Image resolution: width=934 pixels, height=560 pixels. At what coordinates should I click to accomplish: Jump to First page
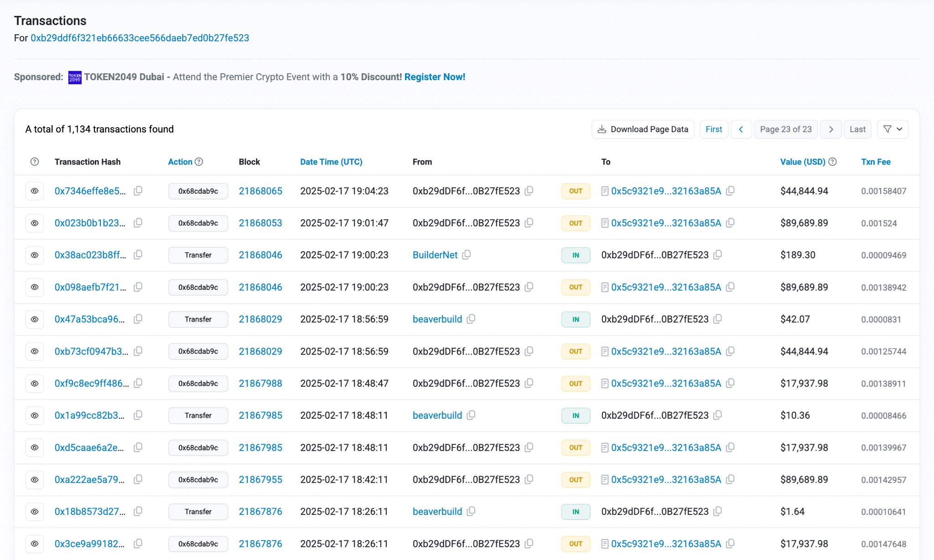pyautogui.click(x=714, y=129)
